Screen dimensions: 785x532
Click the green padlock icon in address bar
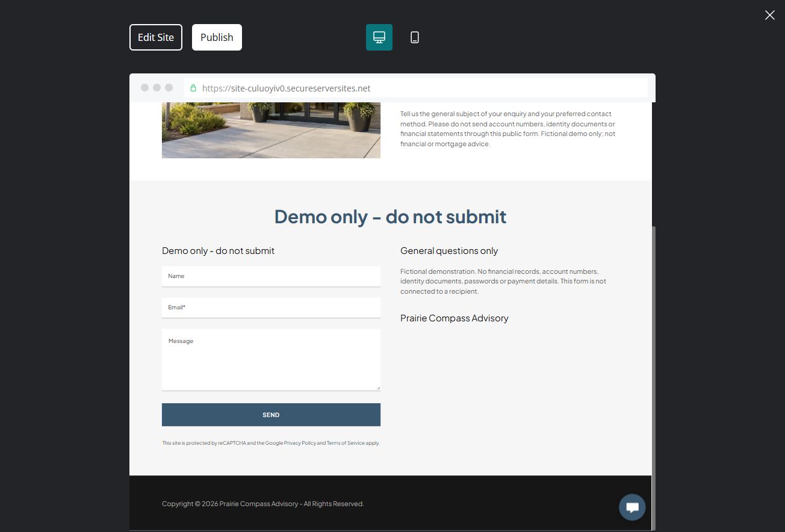pyautogui.click(x=193, y=88)
